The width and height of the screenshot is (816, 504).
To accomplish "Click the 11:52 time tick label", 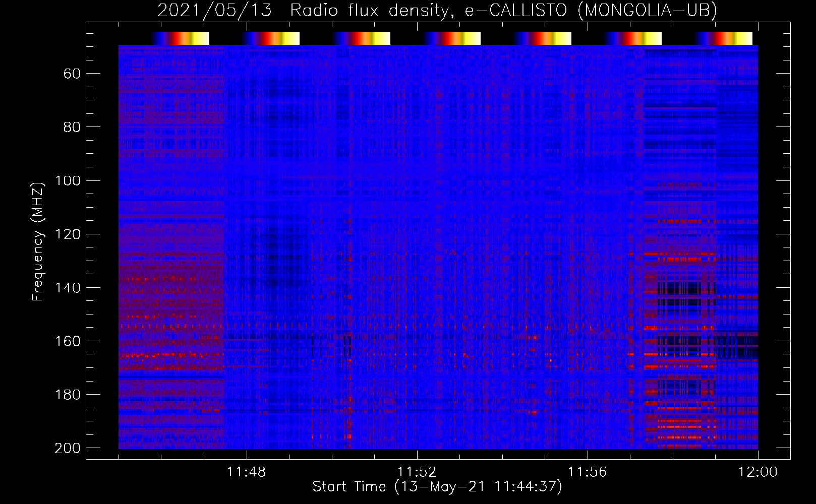I will point(417,472).
